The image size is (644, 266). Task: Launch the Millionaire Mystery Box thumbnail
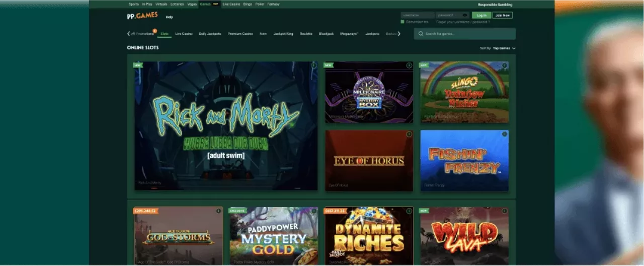pos(369,92)
